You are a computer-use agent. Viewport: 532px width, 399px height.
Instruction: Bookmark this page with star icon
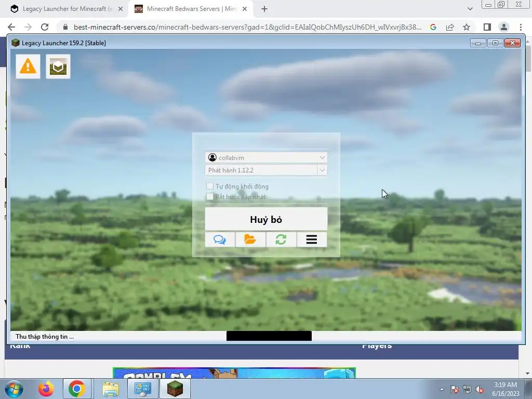[467, 27]
